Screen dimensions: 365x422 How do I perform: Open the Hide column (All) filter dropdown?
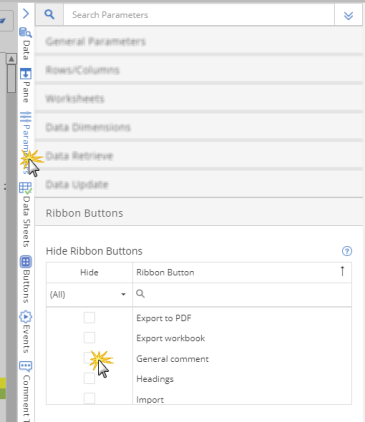[89, 294]
